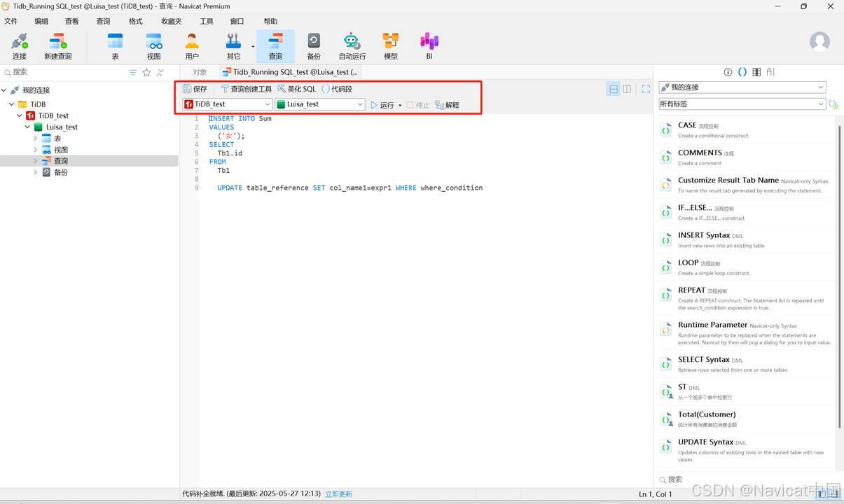Switch to horizontal split result layout

[614, 89]
